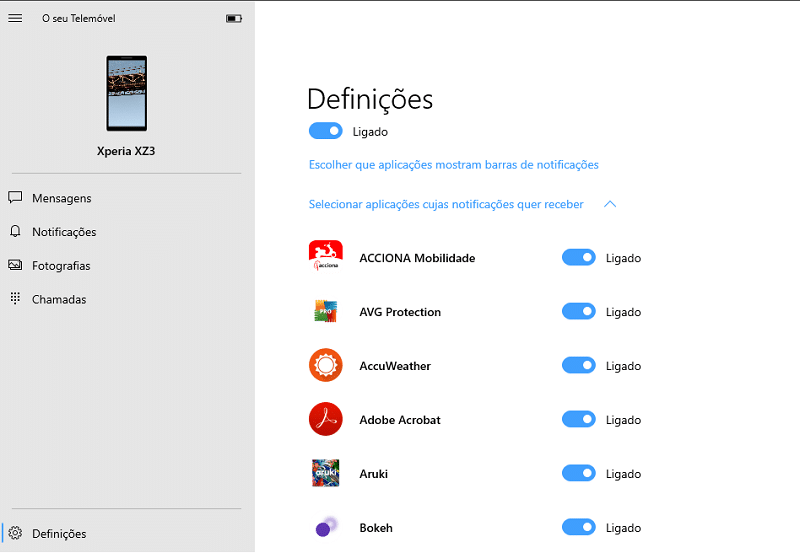Click the 'Adobe Acrobat' app name
800x553 pixels.
[x=399, y=420]
